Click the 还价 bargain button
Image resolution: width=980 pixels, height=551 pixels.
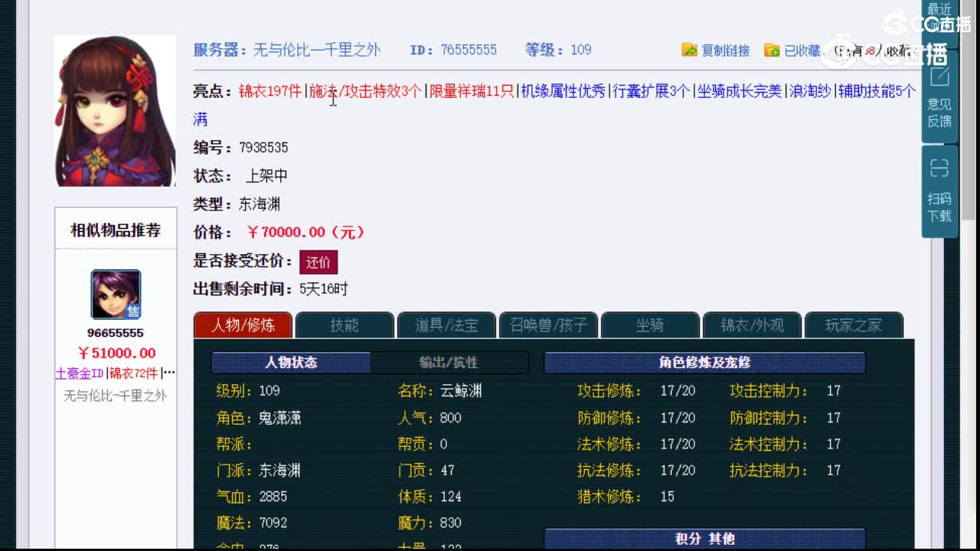tap(318, 261)
